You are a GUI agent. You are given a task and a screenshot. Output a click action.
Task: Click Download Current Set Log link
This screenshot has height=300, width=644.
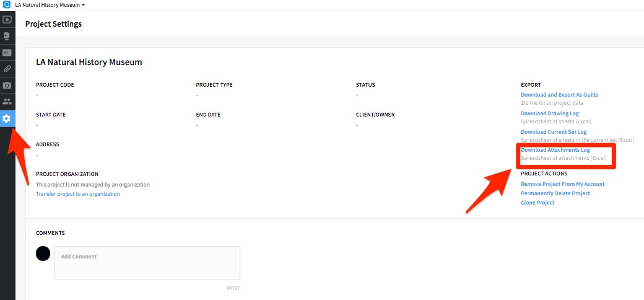[x=554, y=132]
